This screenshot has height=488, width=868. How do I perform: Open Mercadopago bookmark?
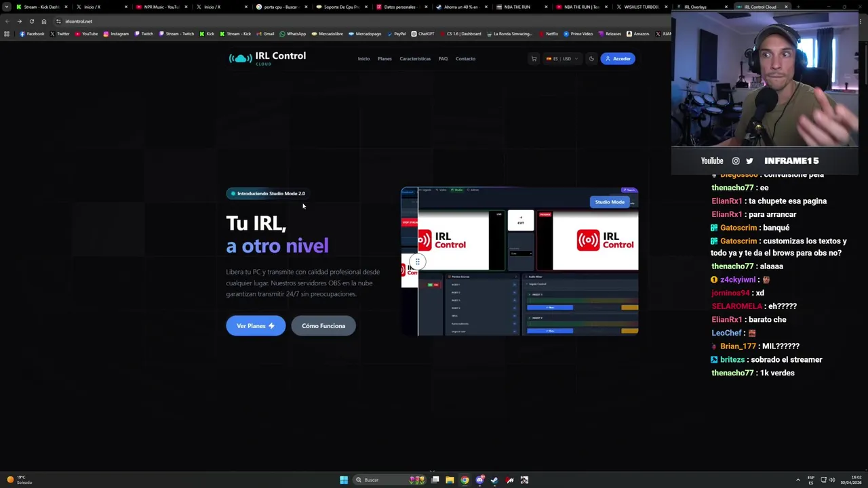coord(365,34)
